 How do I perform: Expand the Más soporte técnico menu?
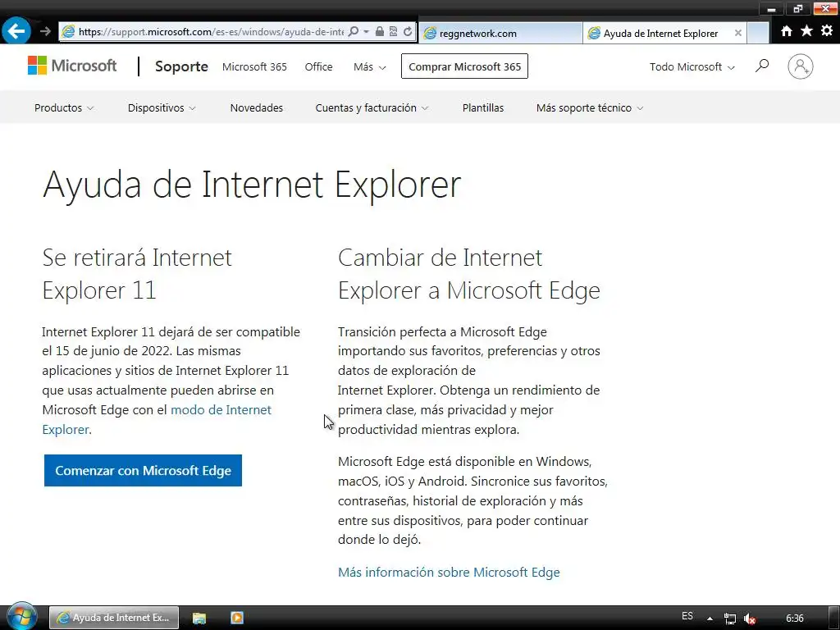(x=589, y=107)
